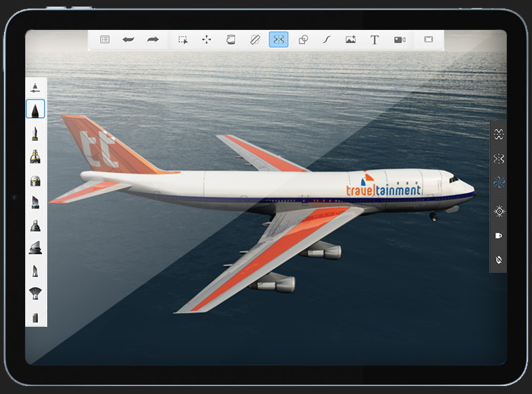532x394 pixels.
Task: Choose the move and transform tool
Action: [207, 40]
